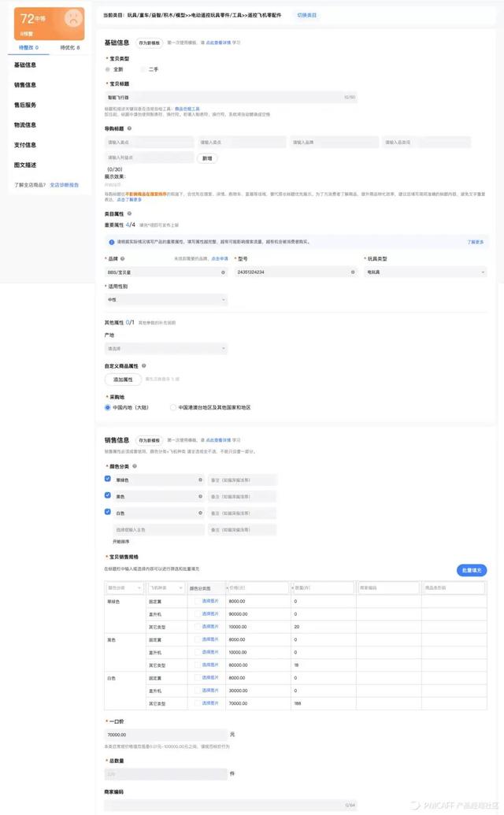The height and width of the screenshot is (815, 504).
Task: Click 选择图片 in the 30000.00 row
Action: (210, 691)
